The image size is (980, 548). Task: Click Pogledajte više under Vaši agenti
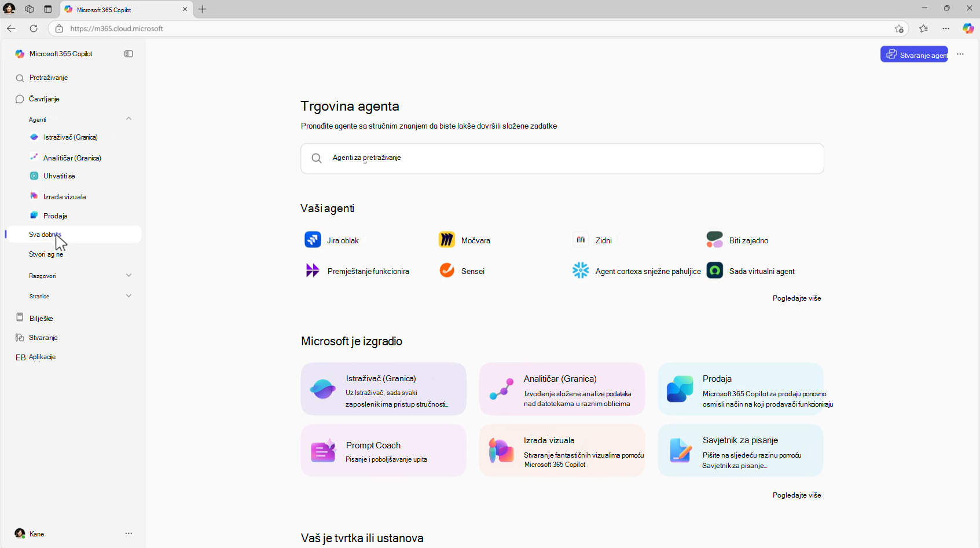[x=797, y=298]
